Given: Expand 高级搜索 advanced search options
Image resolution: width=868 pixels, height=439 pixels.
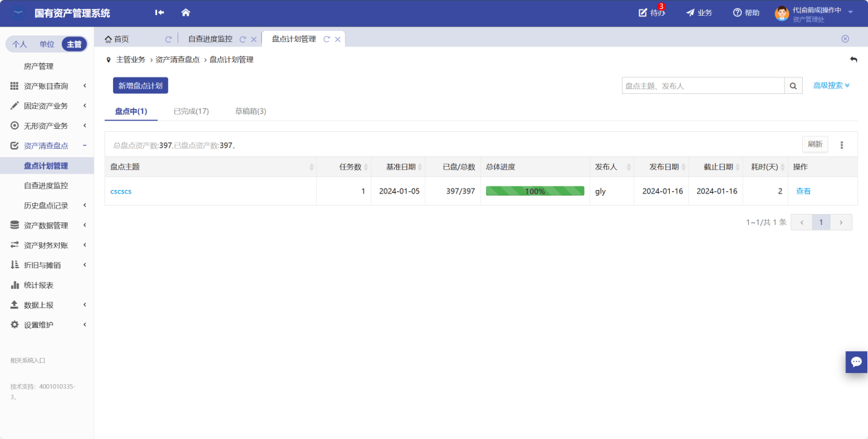Looking at the screenshot, I should 831,86.
